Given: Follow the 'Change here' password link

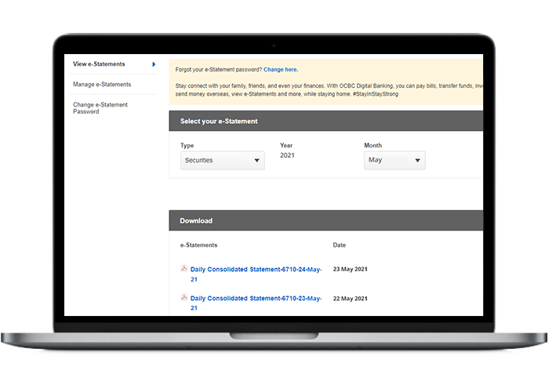Looking at the screenshot, I should [x=281, y=70].
